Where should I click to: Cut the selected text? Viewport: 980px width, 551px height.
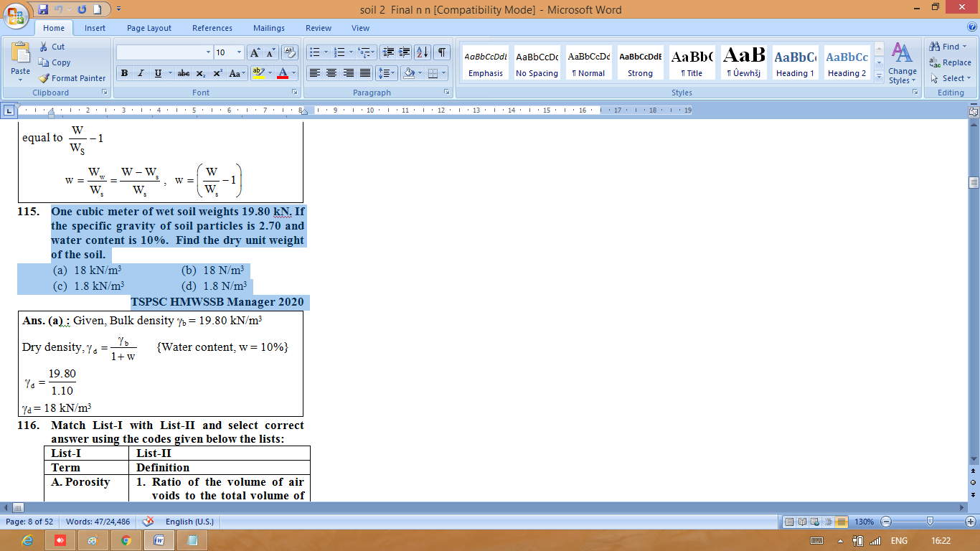point(52,47)
